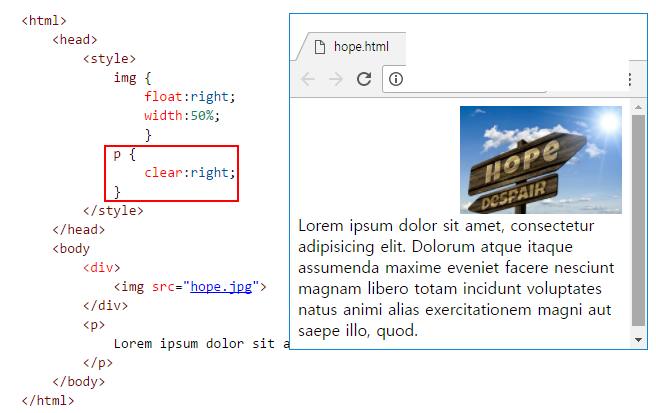Click the opening <head> tag
Screen dimensions: 656x413
[x=75, y=40]
